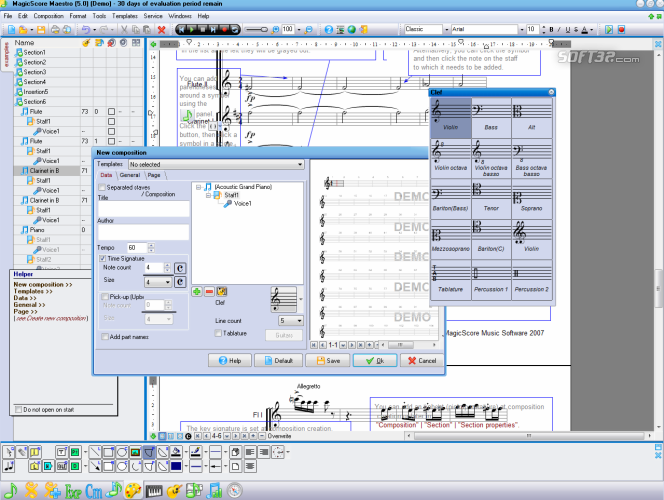Click the Help button in the dialog
Image resolution: width=664 pixels, height=500 pixels.
click(230, 360)
